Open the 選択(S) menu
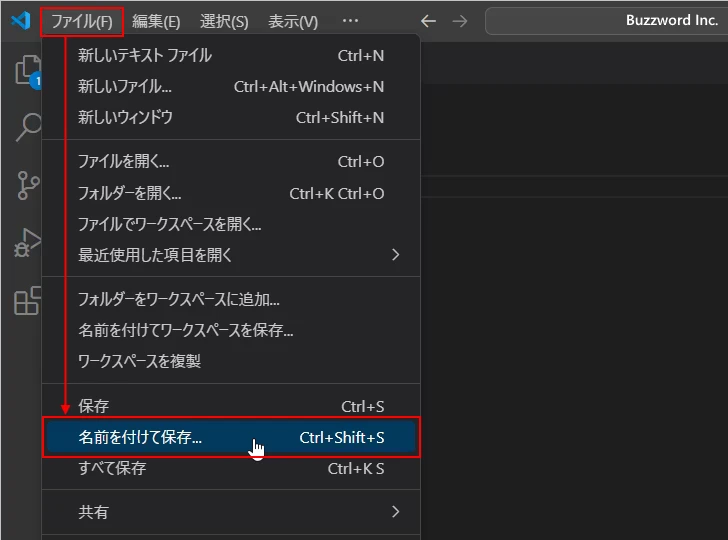Screen dimensions: 728x540 pyautogui.click(x=224, y=21)
